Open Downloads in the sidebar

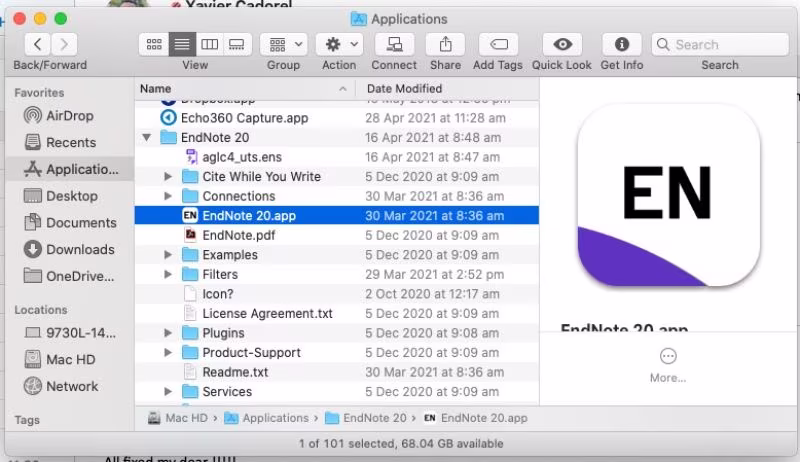(69, 249)
